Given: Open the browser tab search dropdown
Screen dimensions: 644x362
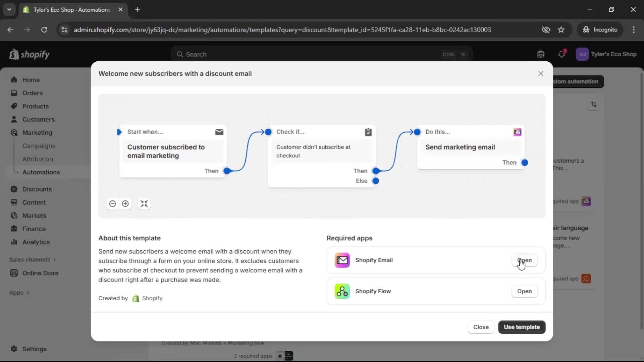Looking at the screenshot, I should [x=9, y=9].
